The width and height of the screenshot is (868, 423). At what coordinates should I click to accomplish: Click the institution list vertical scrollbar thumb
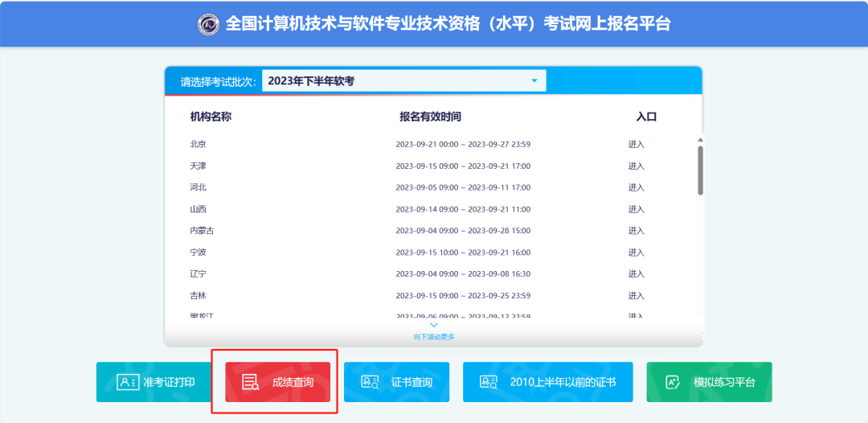pyautogui.click(x=700, y=170)
